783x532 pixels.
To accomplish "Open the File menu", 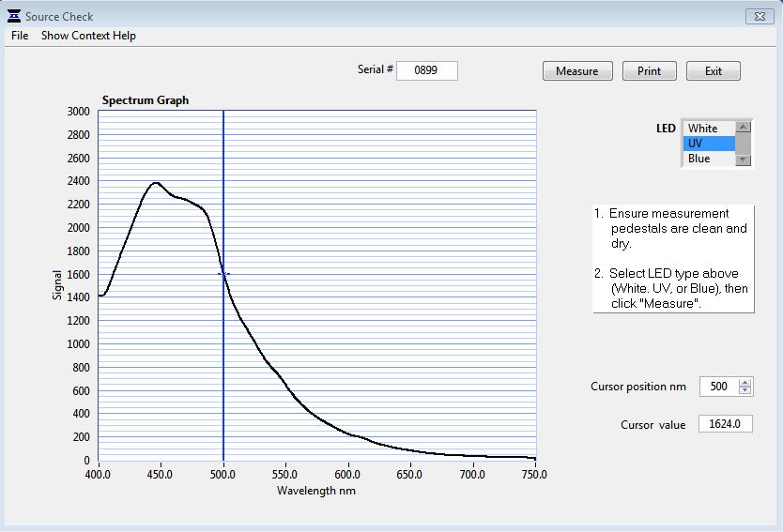I will 19,36.
